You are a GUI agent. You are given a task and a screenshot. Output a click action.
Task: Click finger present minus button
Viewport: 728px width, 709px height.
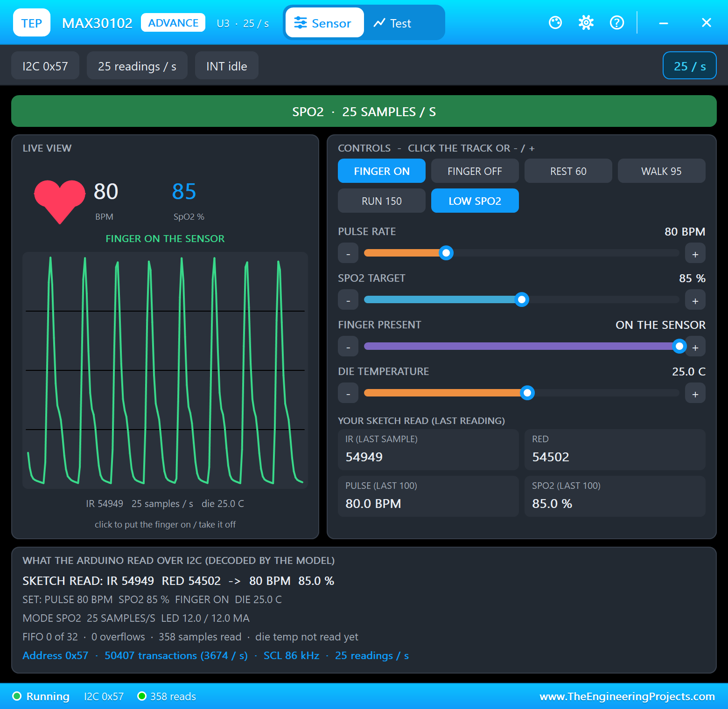(348, 347)
